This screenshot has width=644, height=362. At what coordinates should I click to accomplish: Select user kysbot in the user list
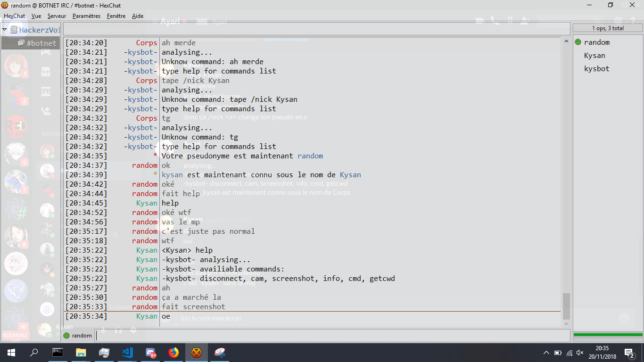[x=597, y=69]
